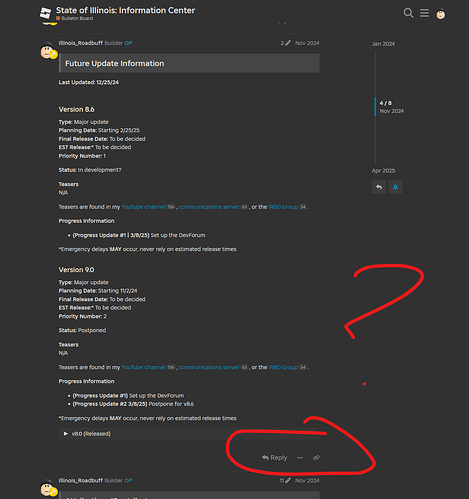
Task: Jump to Apr 2025 on timeline
Action: pyautogui.click(x=383, y=171)
